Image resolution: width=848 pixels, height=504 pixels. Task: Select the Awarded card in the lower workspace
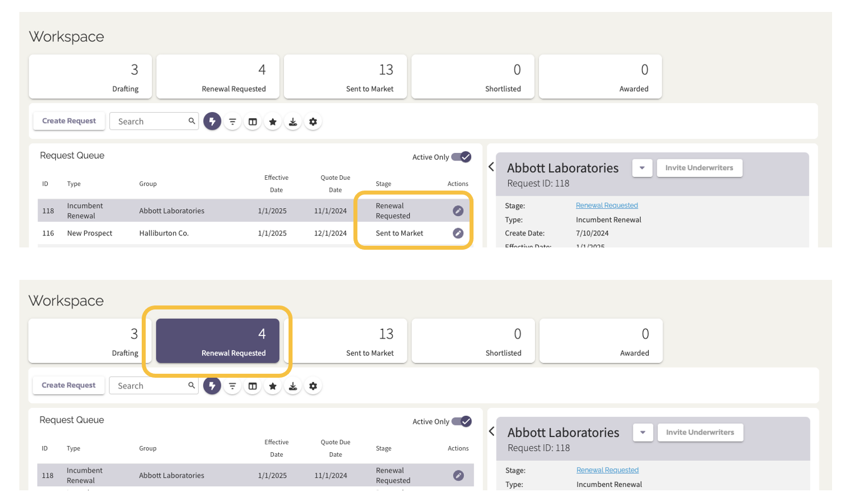click(x=601, y=341)
